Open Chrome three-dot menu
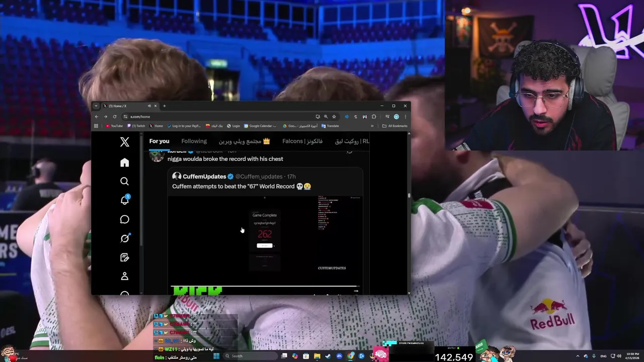Viewport: 644px width, 362px height. (x=406, y=117)
